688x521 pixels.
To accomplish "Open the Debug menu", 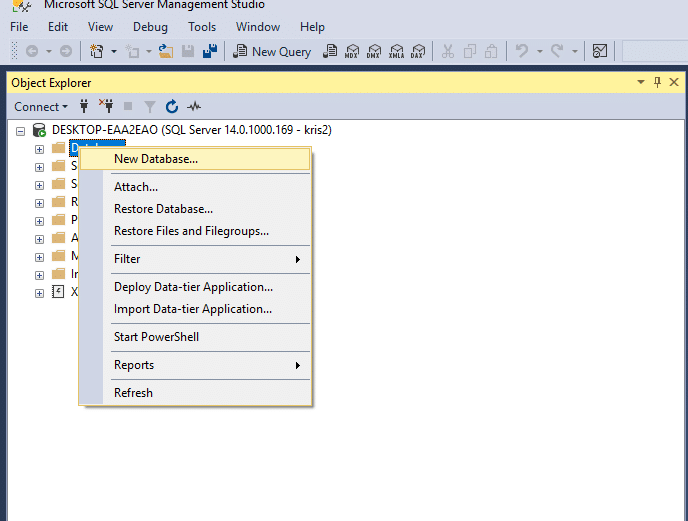I will [x=150, y=27].
